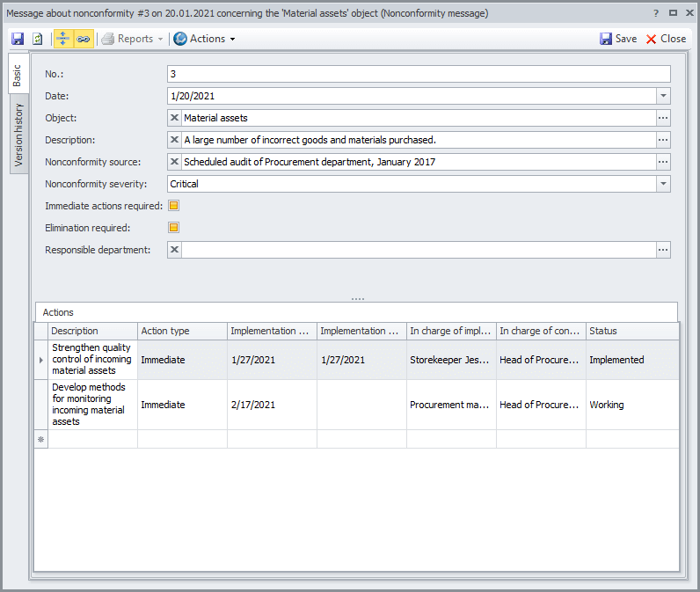Expand the Nonconformity severity dropdown
The width and height of the screenshot is (700, 592).
(663, 184)
